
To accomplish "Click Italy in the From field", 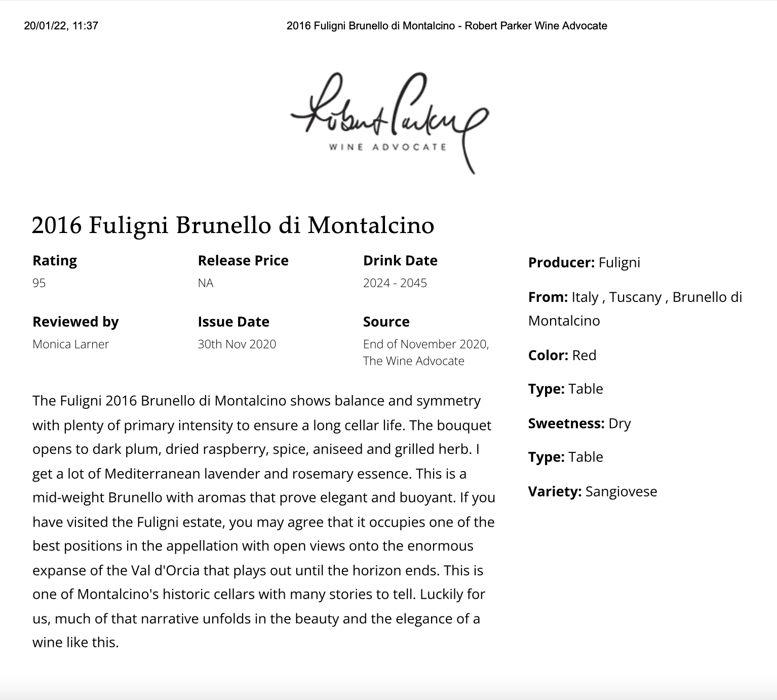I will (585, 297).
